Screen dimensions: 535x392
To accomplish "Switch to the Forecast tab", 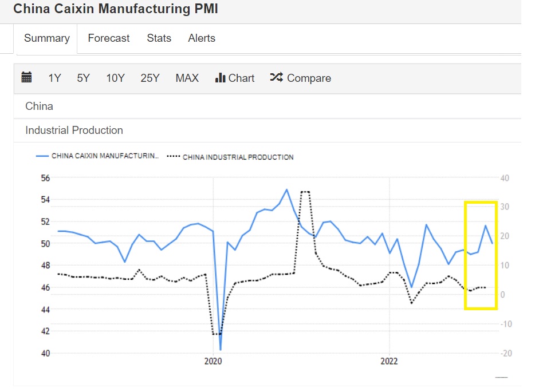I will point(108,38).
